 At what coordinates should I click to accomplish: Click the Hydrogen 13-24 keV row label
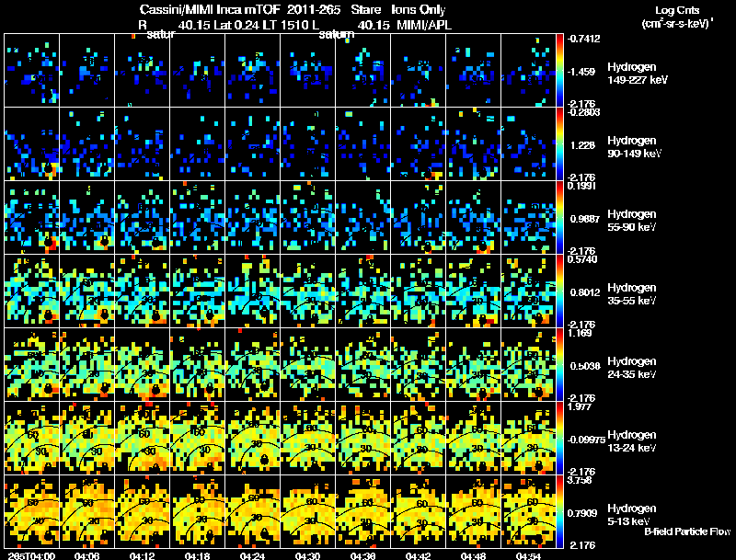pyautogui.click(x=631, y=441)
